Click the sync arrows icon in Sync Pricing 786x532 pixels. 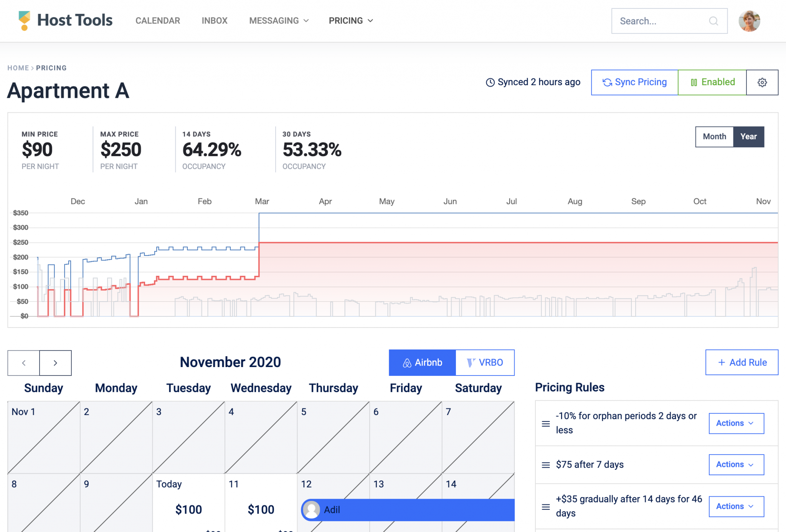[608, 82]
